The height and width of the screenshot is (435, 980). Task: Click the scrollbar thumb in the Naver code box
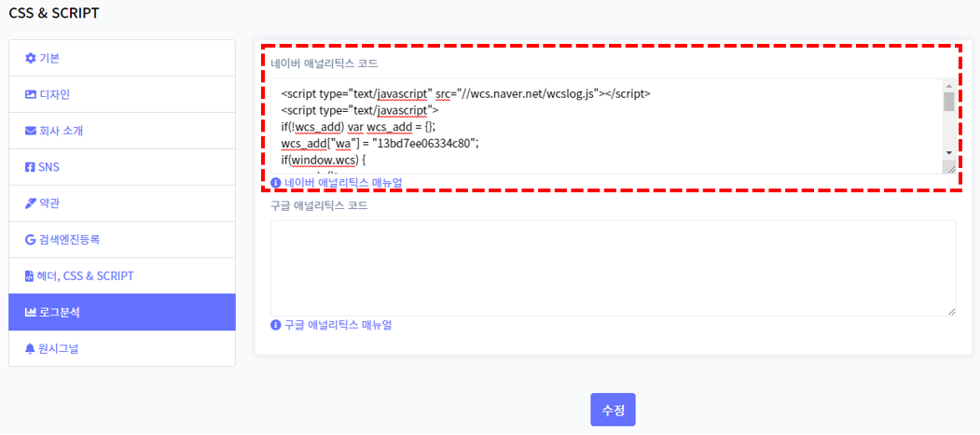948,102
